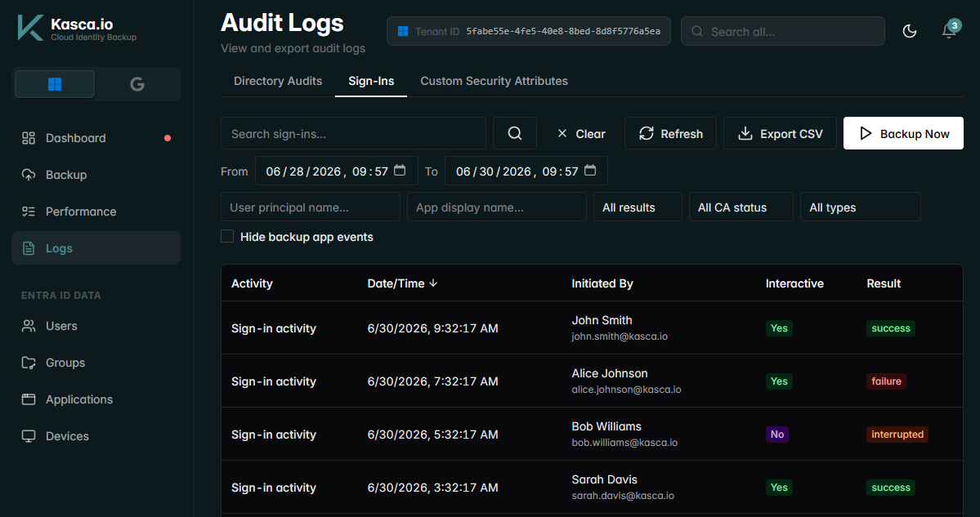The width and height of the screenshot is (980, 517).
Task: Click the From date value field
Action: tap(336, 171)
